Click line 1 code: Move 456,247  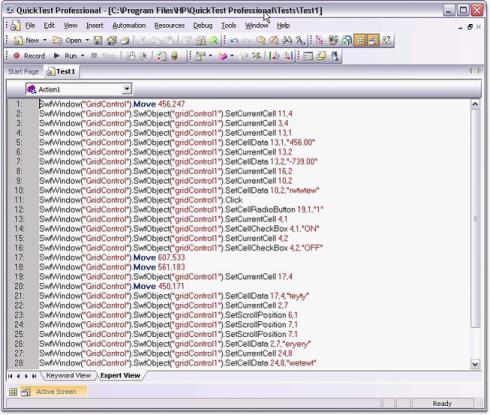click(x=112, y=104)
